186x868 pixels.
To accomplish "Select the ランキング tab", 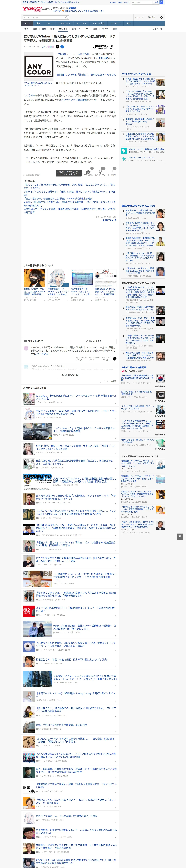I will click(115, 24).
